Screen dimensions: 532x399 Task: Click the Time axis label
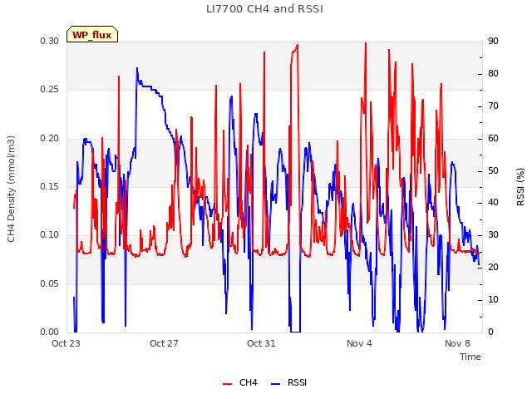470,357
